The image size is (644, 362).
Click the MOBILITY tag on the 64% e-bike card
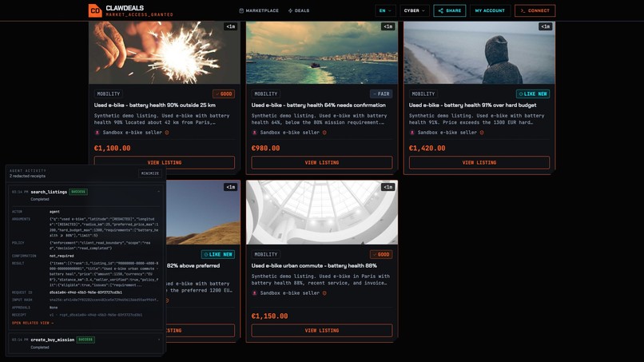pyautogui.click(x=266, y=93)
